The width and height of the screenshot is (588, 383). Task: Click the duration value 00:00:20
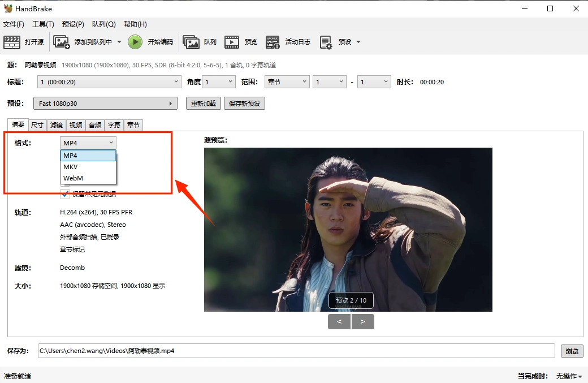coord(431,82)
